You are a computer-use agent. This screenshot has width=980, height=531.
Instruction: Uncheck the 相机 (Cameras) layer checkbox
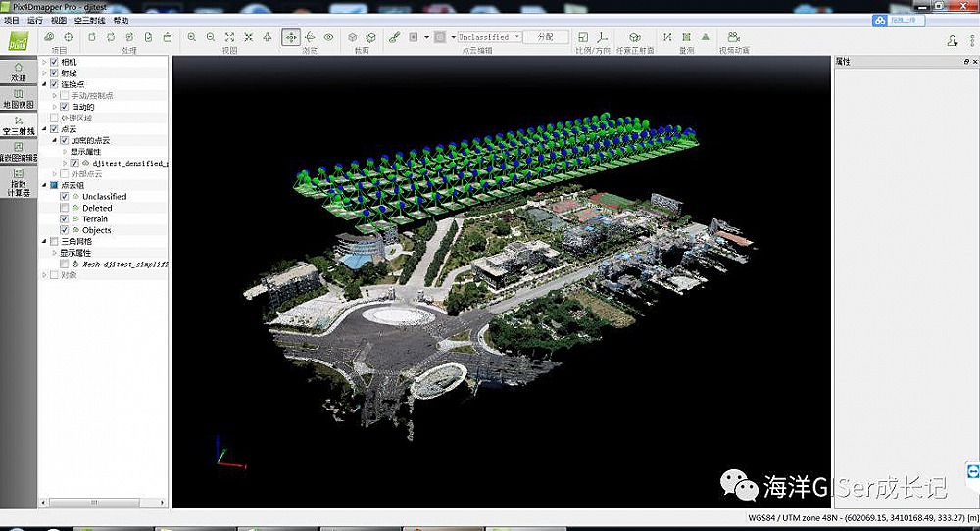coord(54,62)
